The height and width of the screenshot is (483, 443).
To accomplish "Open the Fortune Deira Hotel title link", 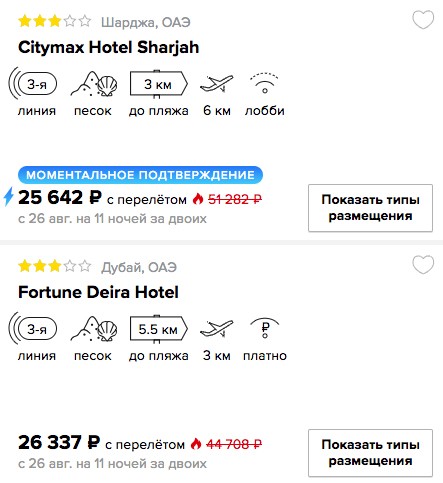I will (98, 292).
